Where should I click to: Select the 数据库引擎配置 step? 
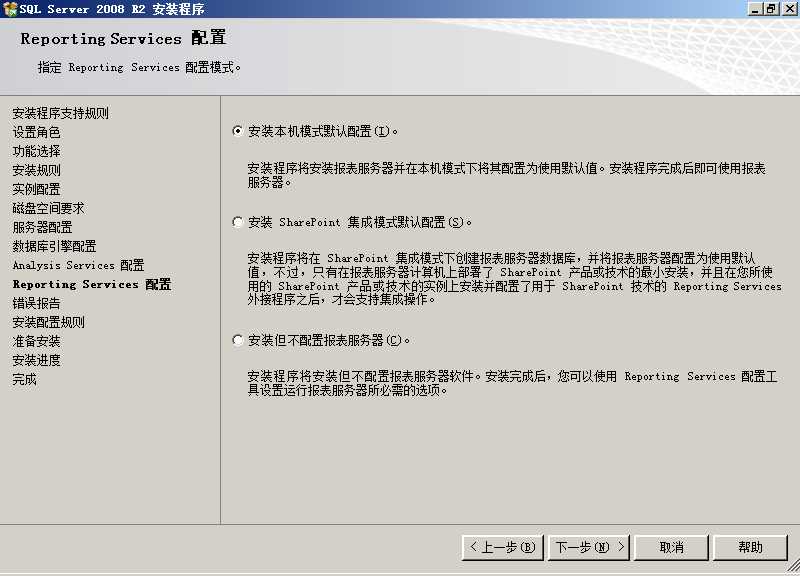[x=55, y=246]
